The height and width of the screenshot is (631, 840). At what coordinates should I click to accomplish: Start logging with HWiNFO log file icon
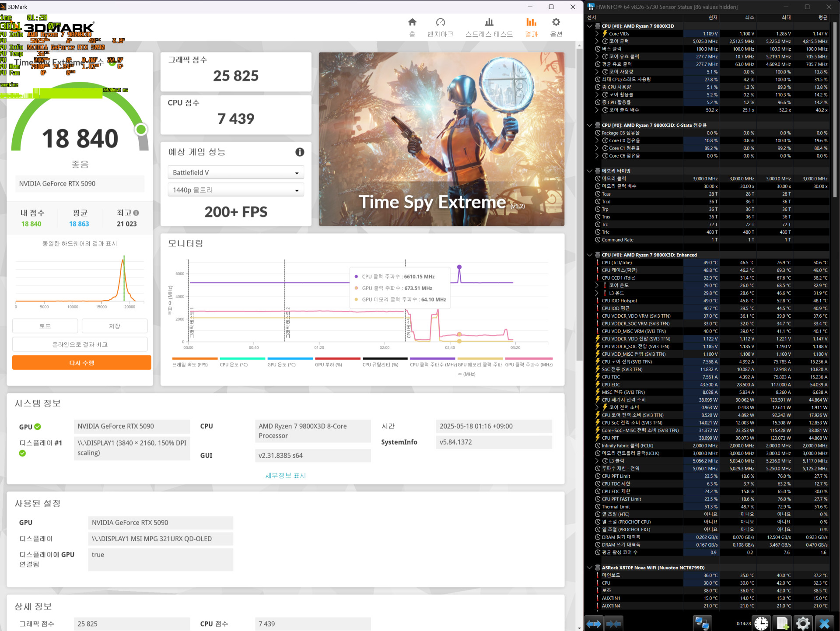point(782,623)
